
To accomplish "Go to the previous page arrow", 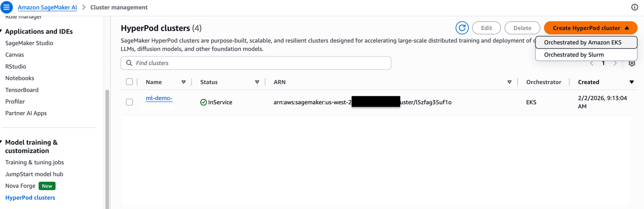I will click(592, 64).
